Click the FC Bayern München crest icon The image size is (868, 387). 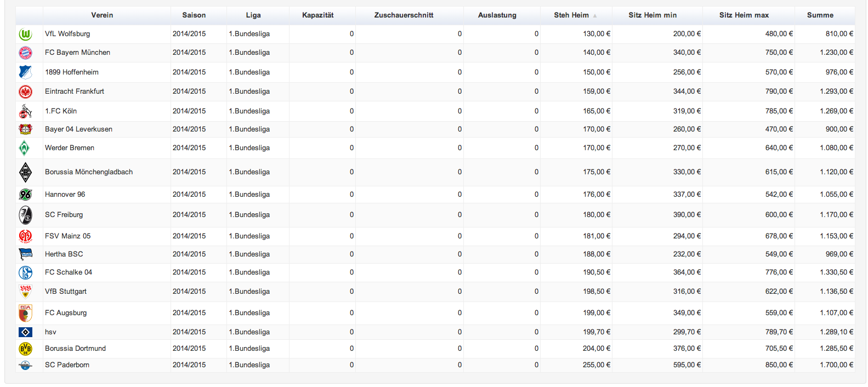point(25,53)
